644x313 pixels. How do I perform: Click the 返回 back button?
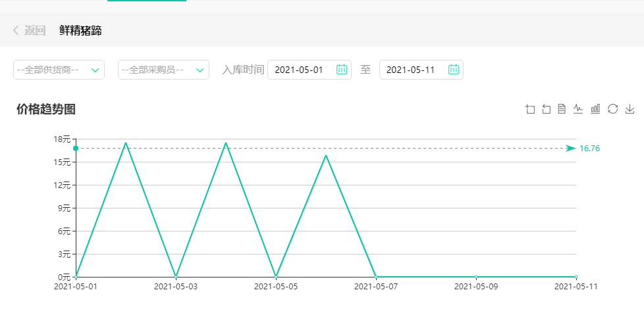35,30
